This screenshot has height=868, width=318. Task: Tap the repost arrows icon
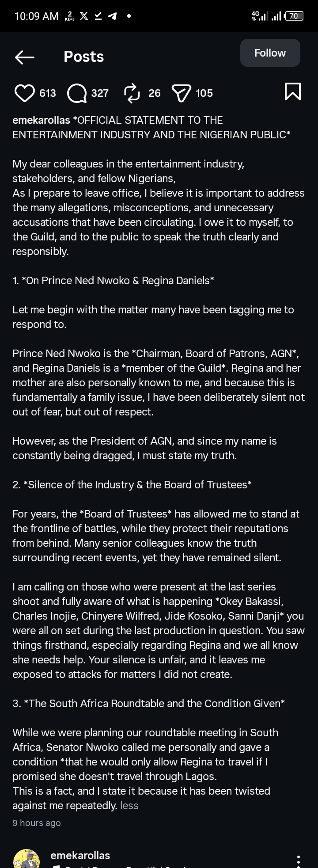point(132,93)
